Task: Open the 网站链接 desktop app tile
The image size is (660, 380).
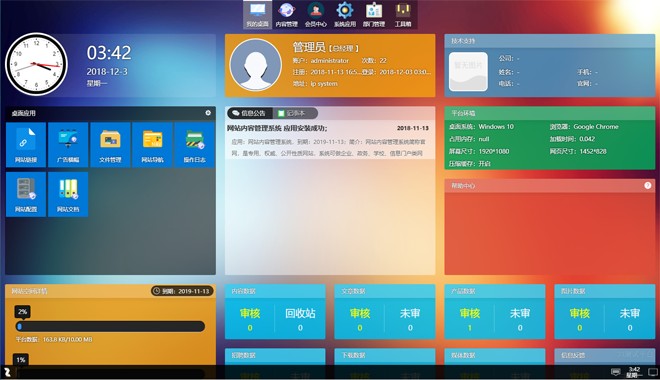Action: click(26, 145)
